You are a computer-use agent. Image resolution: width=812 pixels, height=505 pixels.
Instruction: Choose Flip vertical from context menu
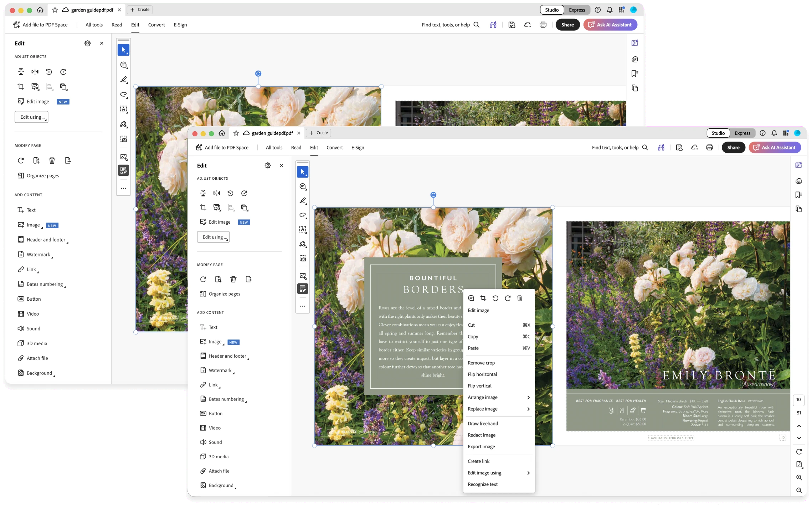pyautogui.click(x=479, y=386)
